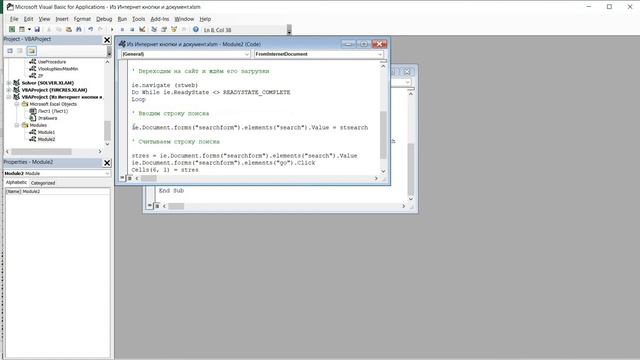Open the View menu
This screenshot has height=360, width=640.
point(44,19)
